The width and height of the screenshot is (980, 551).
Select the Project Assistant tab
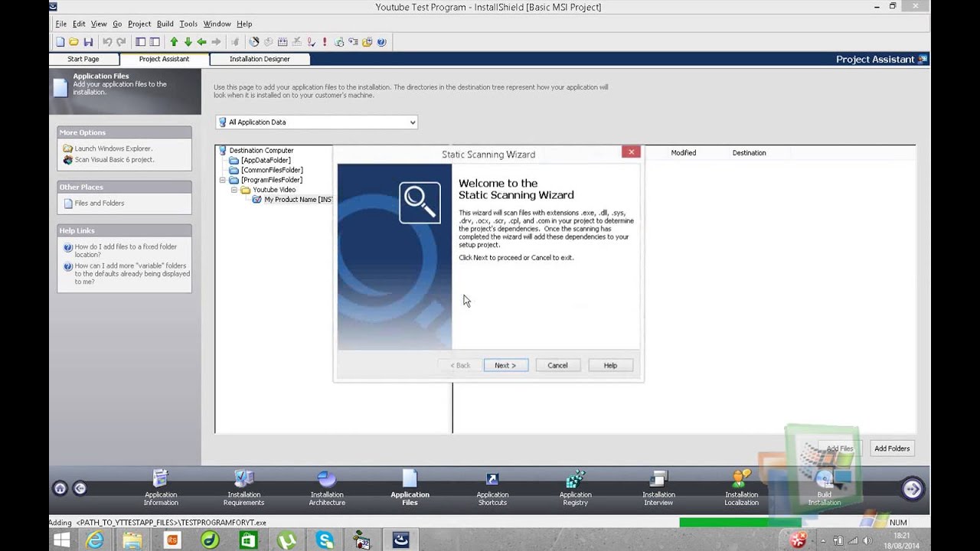(x=164, y=59)
